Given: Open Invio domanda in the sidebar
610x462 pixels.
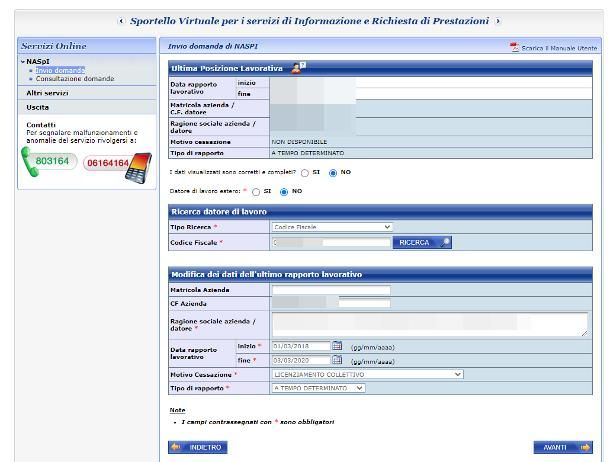Looking at the screenshot, I should [60, 70].
